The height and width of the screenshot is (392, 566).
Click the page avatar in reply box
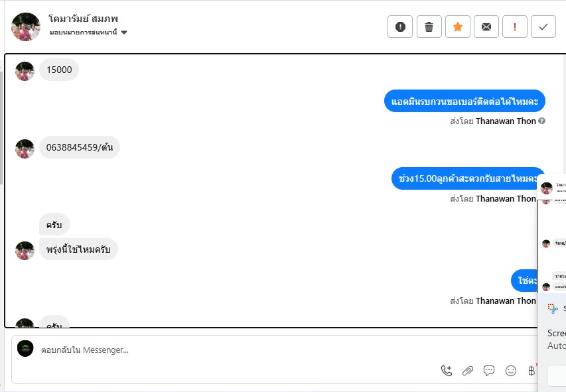point(25,349)
